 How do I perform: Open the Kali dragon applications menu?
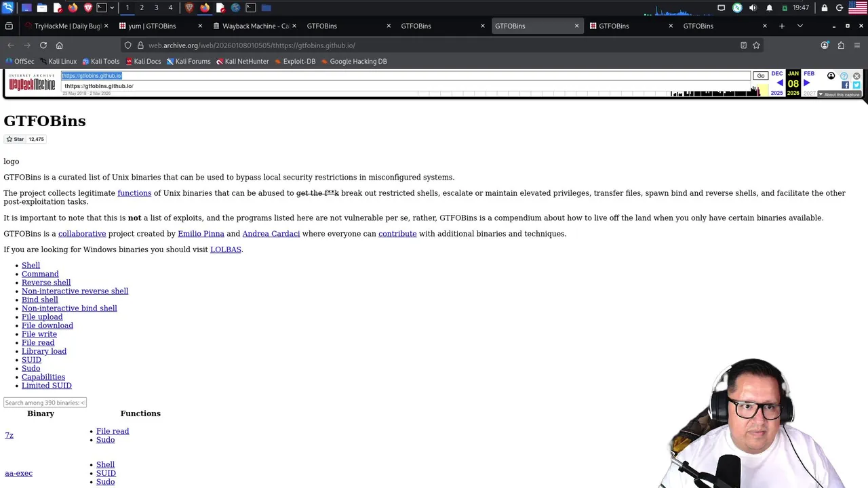pos(7,7)
